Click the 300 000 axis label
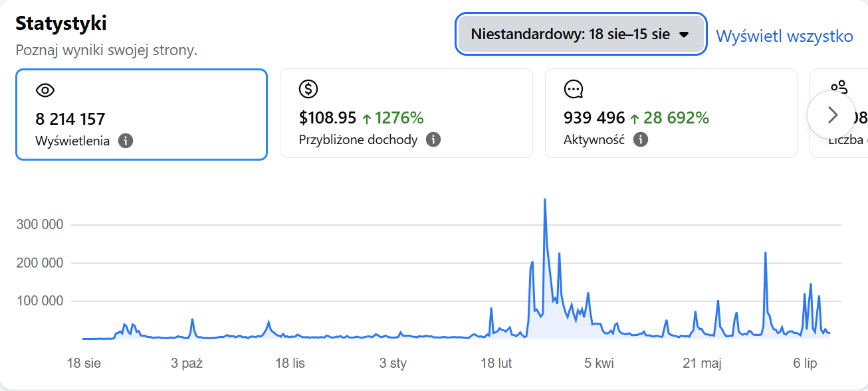Image resolution: width=868 pixels, height=391 pixels. [40, 225]
